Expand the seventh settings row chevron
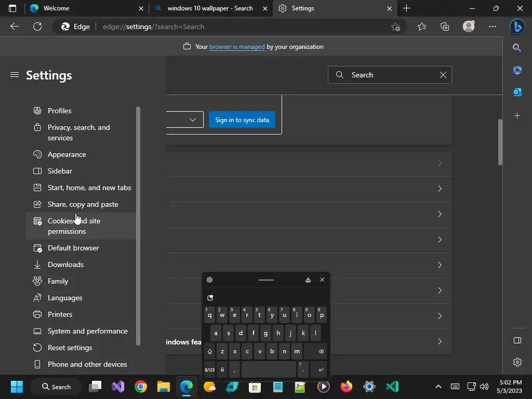 (x=440, y=316)
